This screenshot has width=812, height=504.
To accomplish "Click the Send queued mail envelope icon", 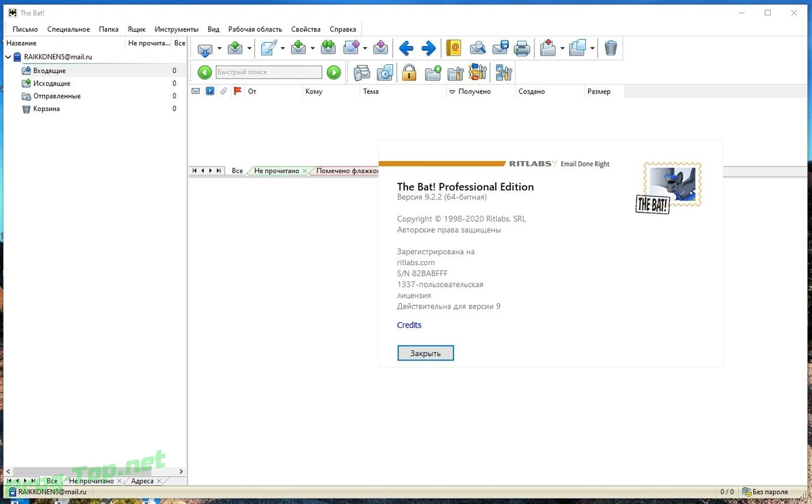I will coord(235,48).
